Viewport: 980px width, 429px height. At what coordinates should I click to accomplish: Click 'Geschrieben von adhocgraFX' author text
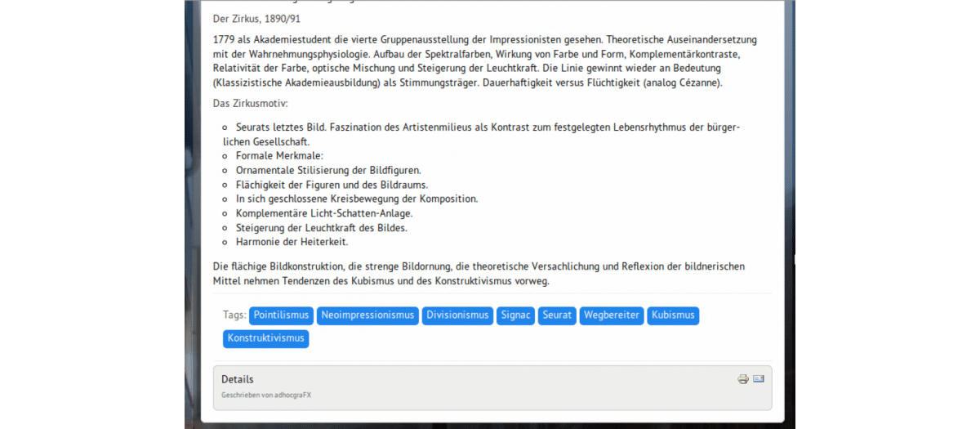pos(266,395)
